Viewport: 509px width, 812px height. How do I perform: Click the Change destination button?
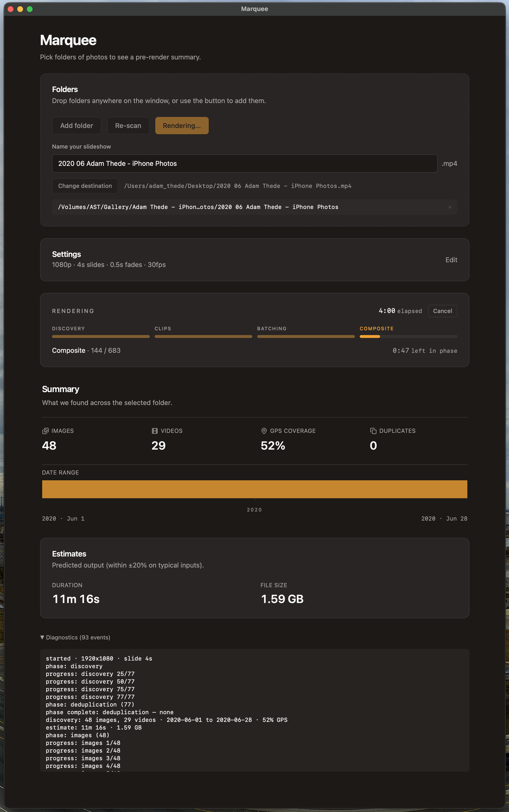click(85, 186)
